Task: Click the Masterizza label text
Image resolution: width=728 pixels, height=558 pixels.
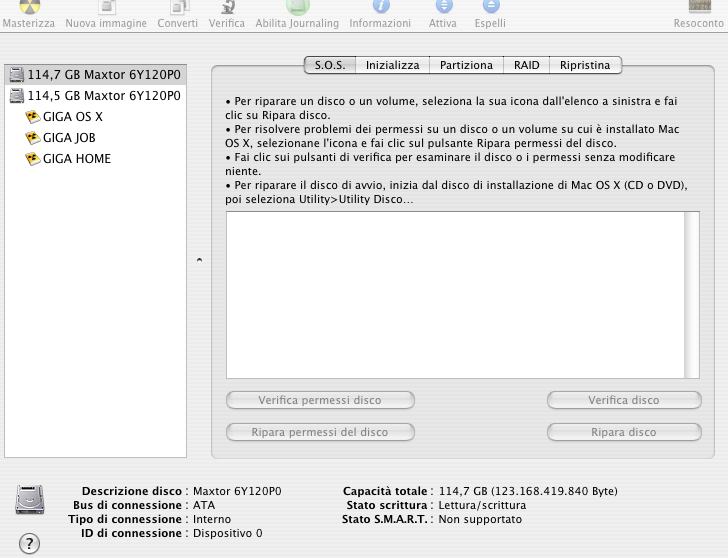Action: pyautogui.click(x=29, y=23)
